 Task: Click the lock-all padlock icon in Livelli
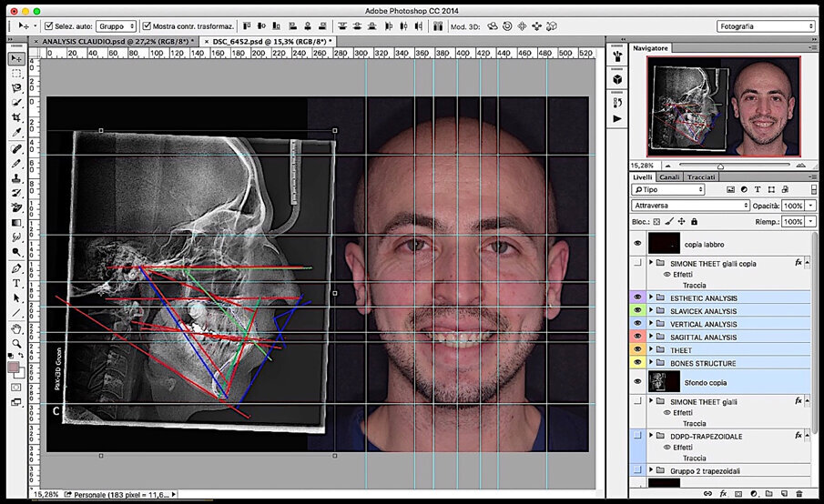tap(694, 221)
